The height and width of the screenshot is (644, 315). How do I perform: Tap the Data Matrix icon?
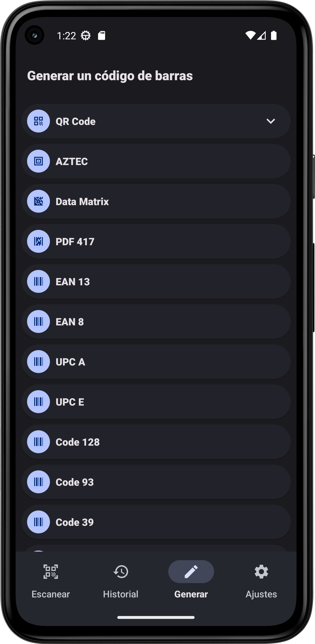[38, 201]
